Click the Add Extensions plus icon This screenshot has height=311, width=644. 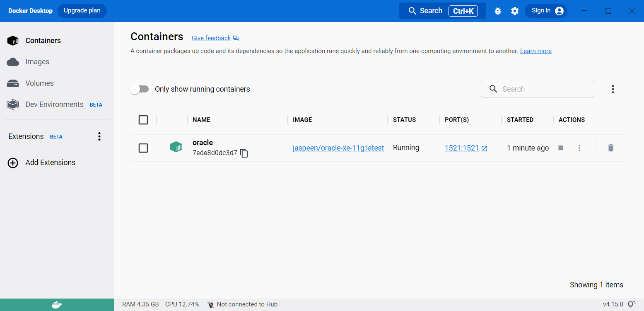(x=13, y=163)
